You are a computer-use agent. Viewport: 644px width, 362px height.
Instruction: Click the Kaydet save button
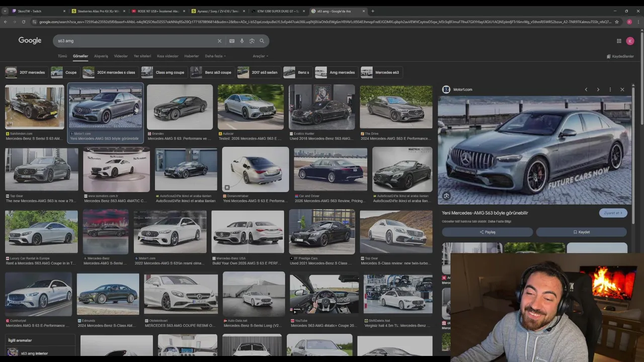point(582,232)
